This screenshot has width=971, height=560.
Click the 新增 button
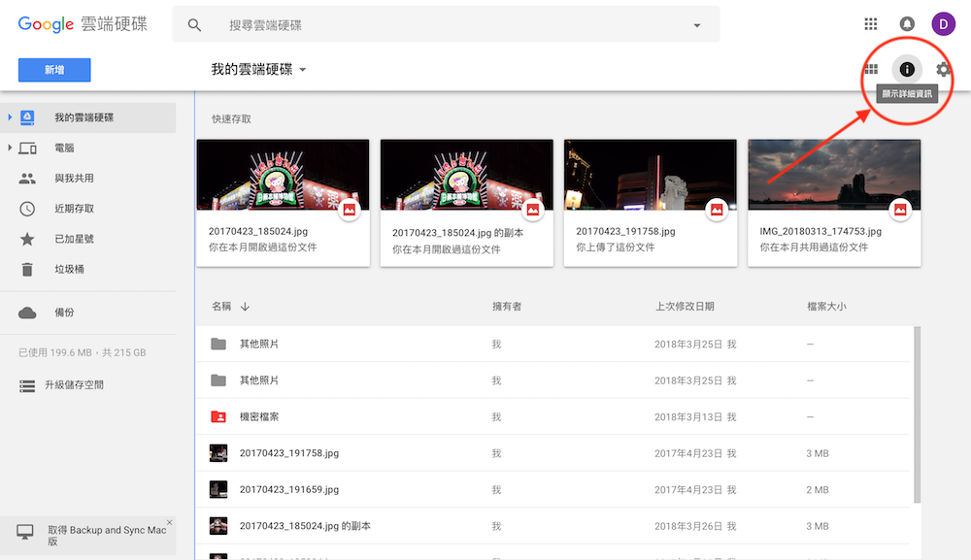tap(53, 70)
